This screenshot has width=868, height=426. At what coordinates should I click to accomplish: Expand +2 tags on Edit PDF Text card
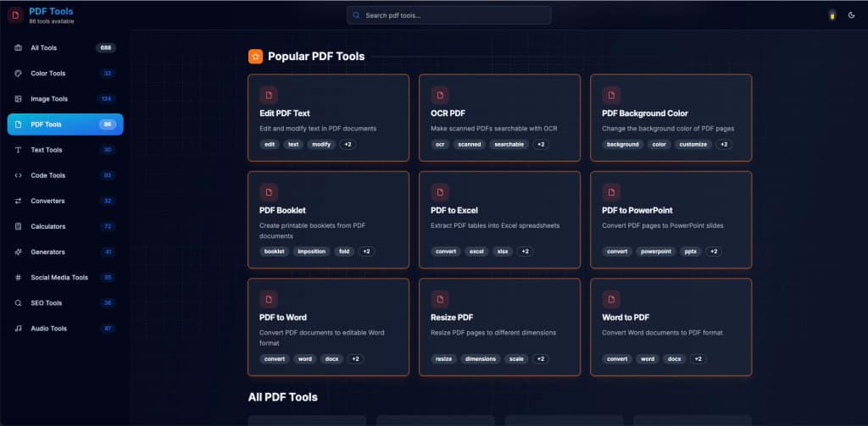pos(348,144)
